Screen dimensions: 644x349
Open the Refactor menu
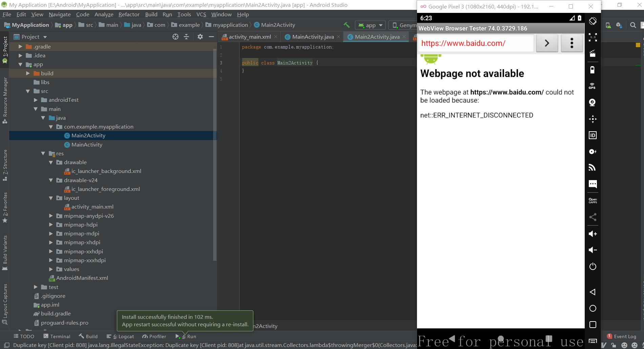(129, 14)
